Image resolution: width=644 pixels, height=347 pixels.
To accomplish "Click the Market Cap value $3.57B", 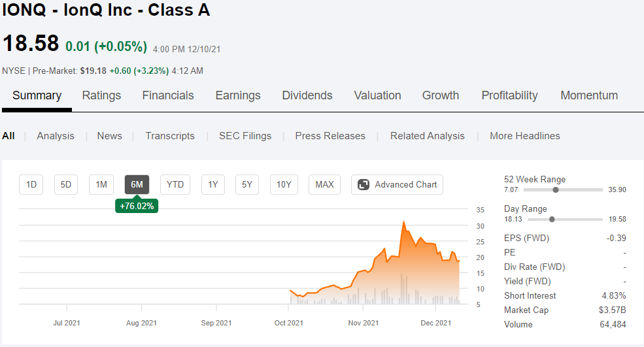I will (x=613, y=310).
